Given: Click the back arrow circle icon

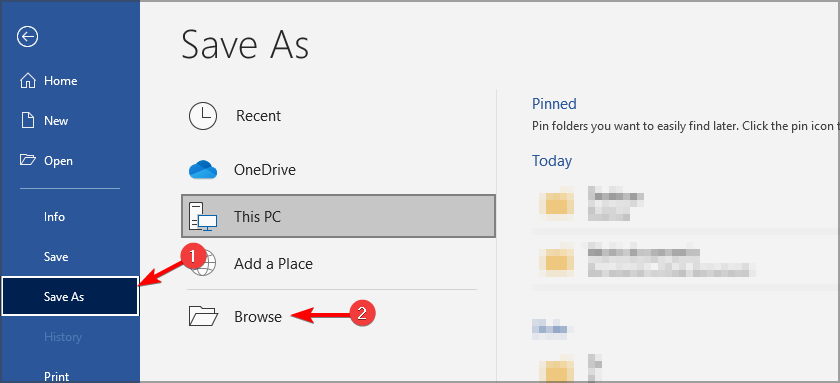Looking at the screenshot, I should click(x=27, y=37).
